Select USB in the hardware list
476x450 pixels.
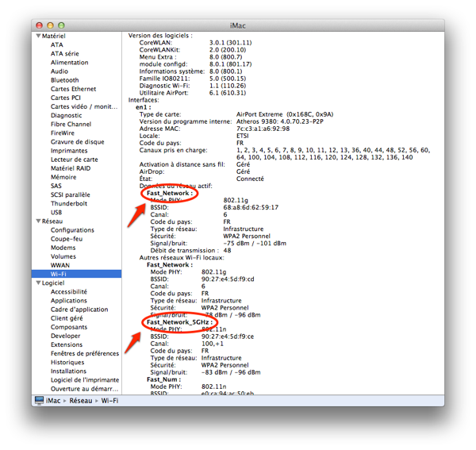coord(56,213)
